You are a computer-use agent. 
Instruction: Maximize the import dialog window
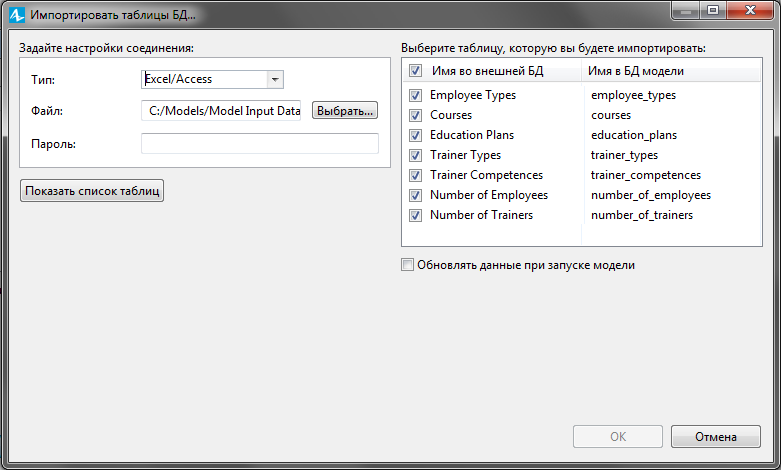click(713, 10)
